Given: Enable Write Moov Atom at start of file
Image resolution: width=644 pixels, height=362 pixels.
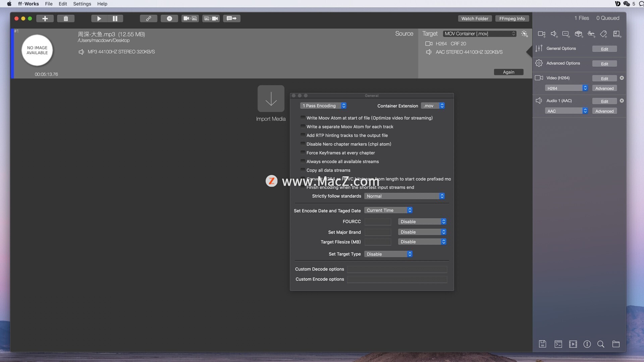Looking at the screenshot, I should [303, 118].
